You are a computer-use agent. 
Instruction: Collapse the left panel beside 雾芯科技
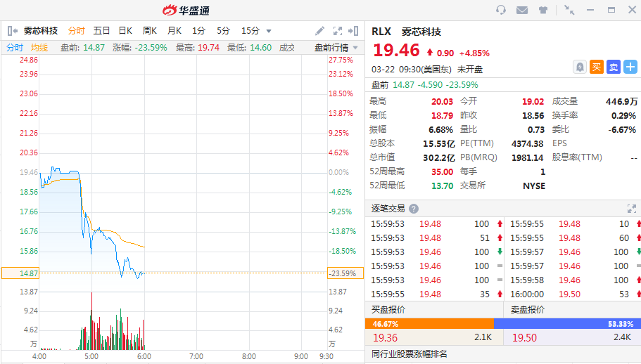pyautogui.click(x=12, y=31)
